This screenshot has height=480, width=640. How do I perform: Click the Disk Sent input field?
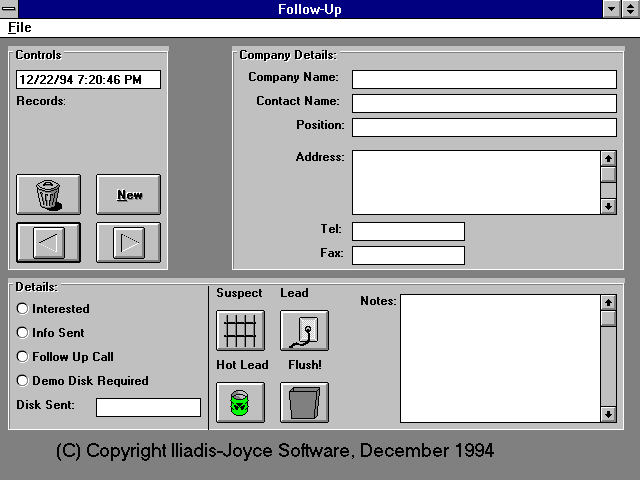(x=148, y=407)
